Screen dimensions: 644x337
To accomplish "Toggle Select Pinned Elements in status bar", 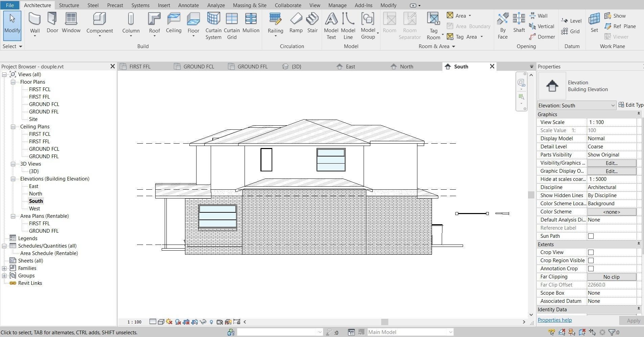I will (572, 332).
